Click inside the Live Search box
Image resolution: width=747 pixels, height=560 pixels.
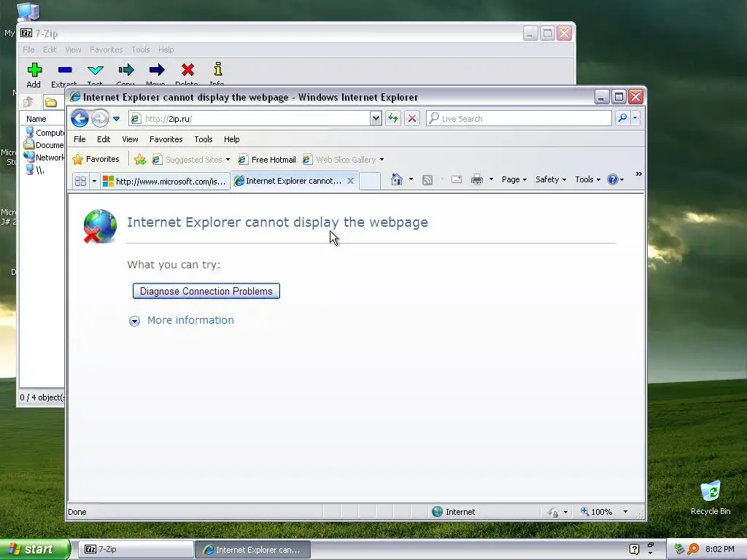(x=519, y=119)
